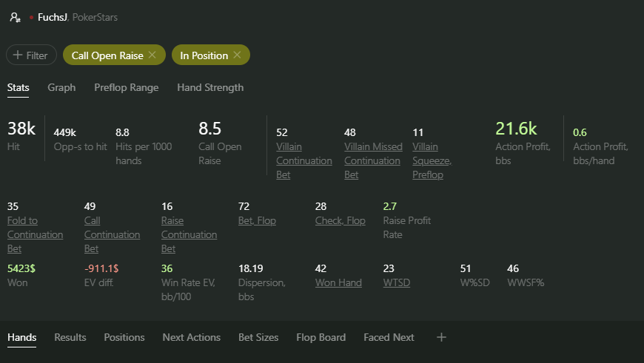The height and width of the screenshot is (363, 644).
Task: Remove the In Position filter chip
Action: [x=237, y=55]
